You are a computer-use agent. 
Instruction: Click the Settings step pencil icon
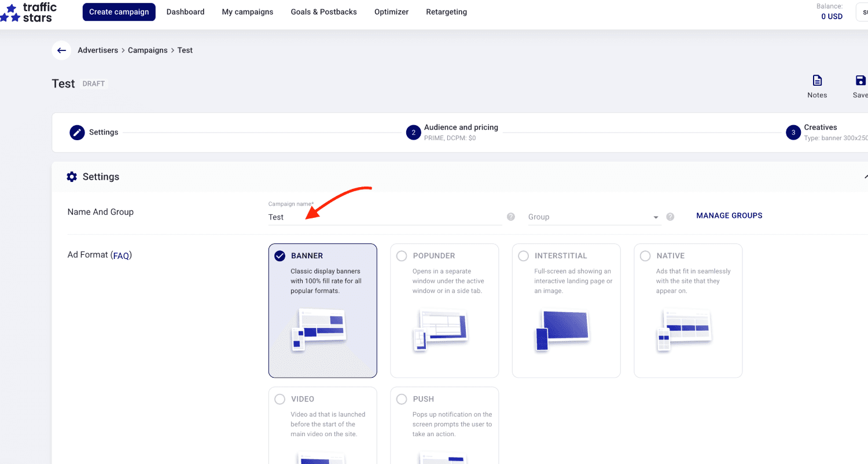[x=77, y=132]
